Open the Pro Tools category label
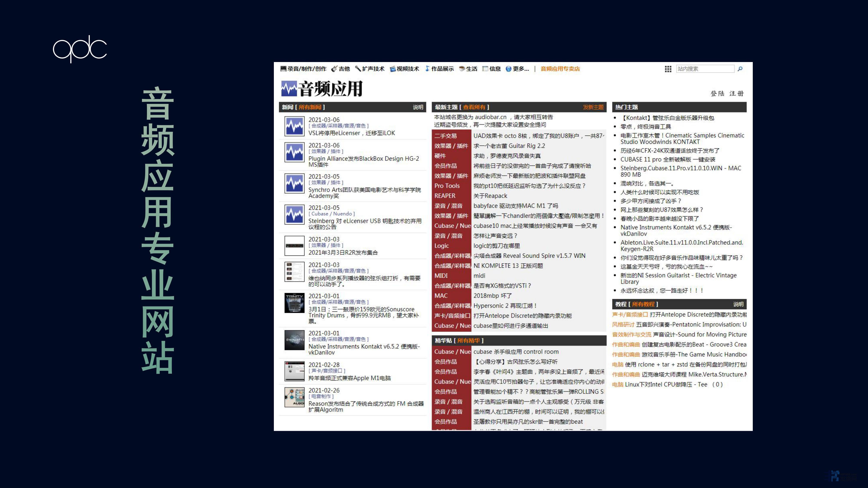This screenshot has height=488, width=868. point(447,186)
